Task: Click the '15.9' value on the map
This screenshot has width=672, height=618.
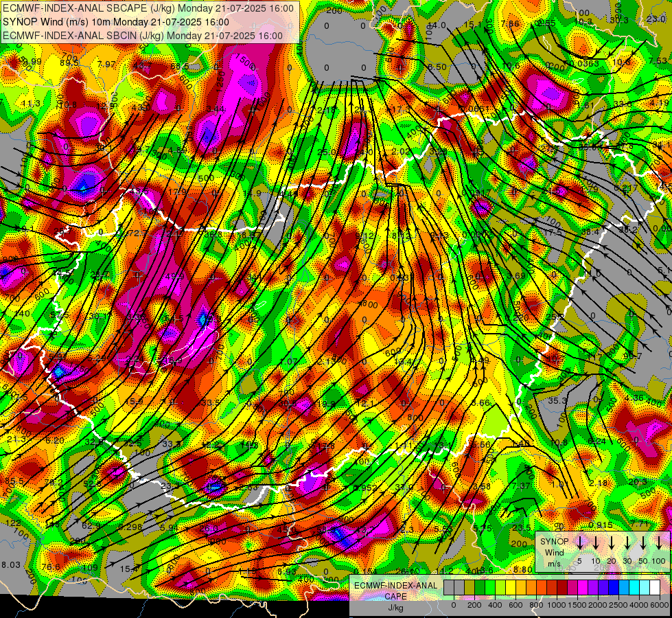Action: click(x=135, y=402)
